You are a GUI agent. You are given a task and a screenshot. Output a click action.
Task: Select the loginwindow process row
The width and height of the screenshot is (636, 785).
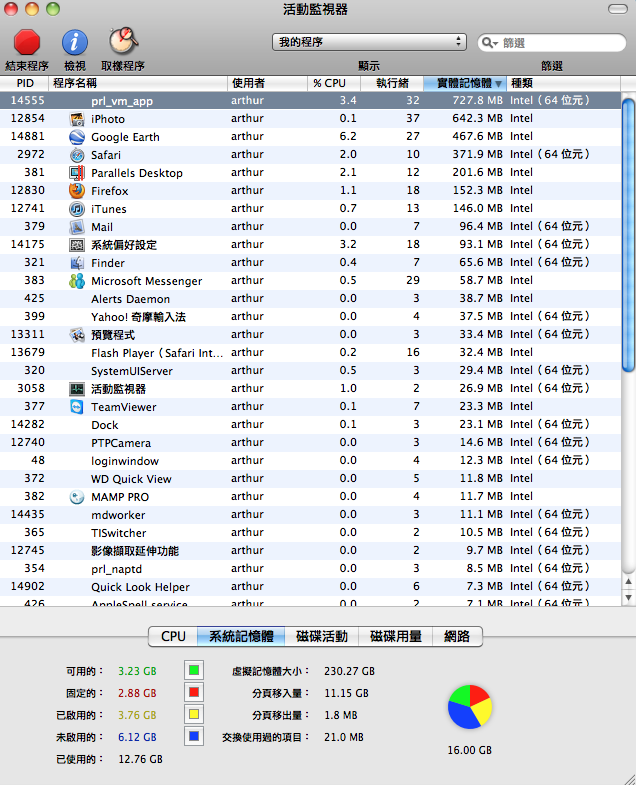[x=310, y=461]
